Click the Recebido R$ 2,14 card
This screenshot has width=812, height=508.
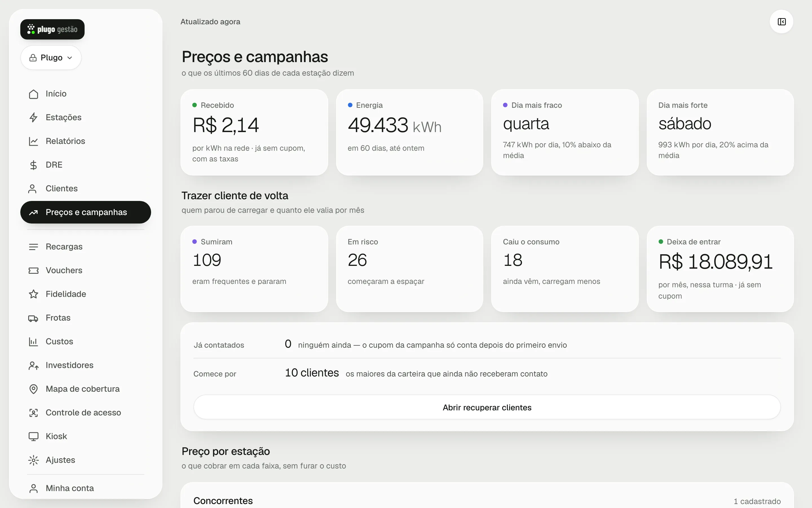(x=254, y=132)
